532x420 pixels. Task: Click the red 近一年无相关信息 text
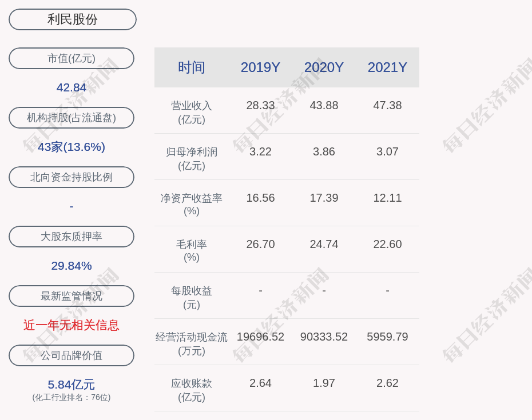coord(72,325)
